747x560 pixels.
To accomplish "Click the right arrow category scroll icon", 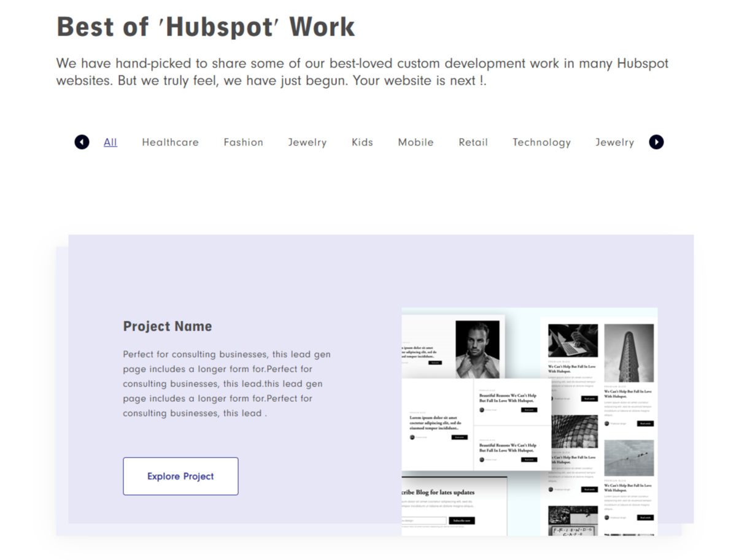I will (x=656, y=142).
